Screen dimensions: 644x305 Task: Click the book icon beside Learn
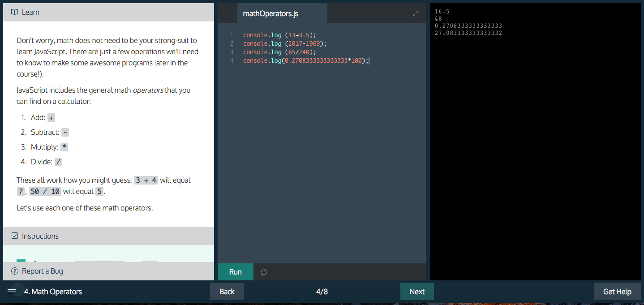(14, 12)
